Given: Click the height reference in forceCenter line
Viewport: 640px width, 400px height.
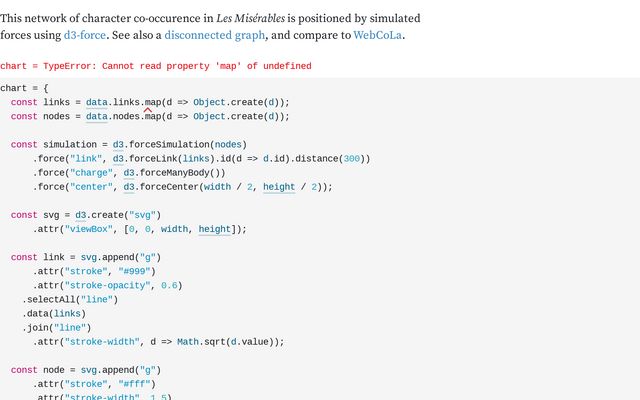Looking at the screenshot, I should pyautogui.click(x=279, y=186).
